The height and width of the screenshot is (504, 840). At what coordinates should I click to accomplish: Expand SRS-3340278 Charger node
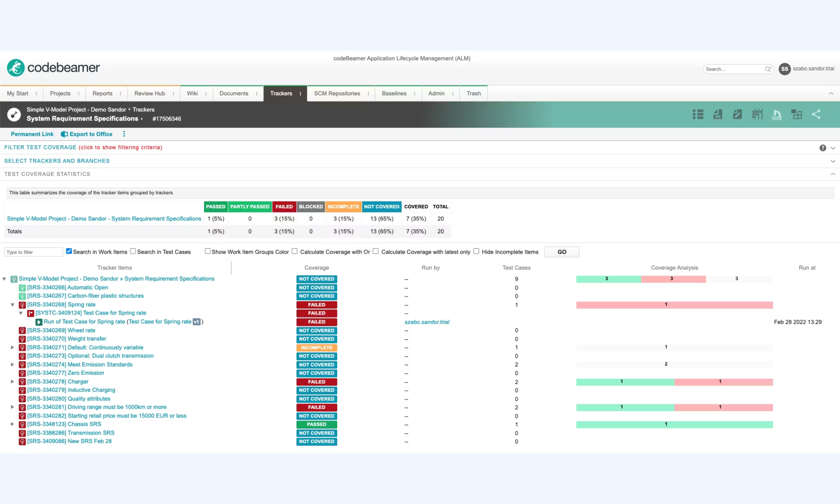click(x=13, y=382)
